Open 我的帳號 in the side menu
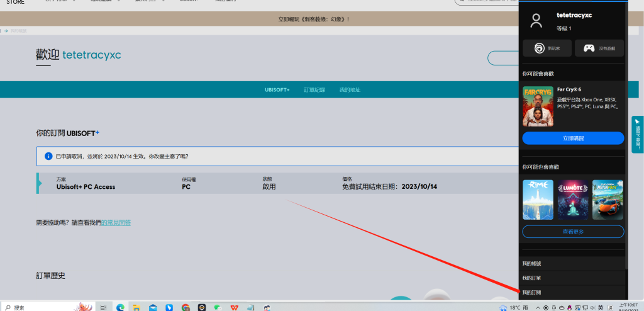The width and height of the screenshot is (644, 311). click(x=572, y=263)
